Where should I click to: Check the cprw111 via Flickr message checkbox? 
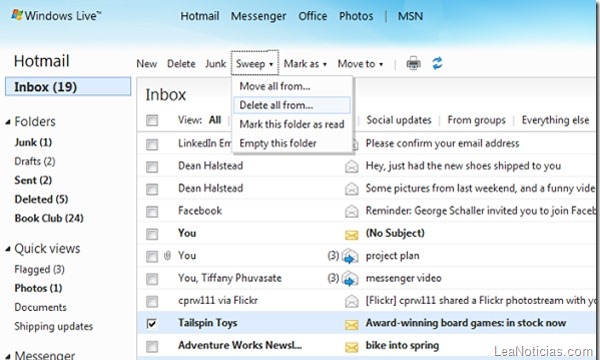pos(152,301)
